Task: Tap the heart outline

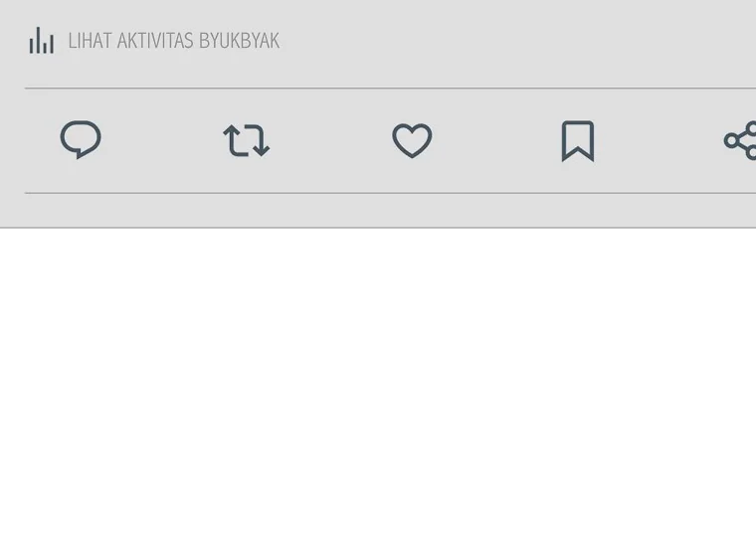Action: 412,140
